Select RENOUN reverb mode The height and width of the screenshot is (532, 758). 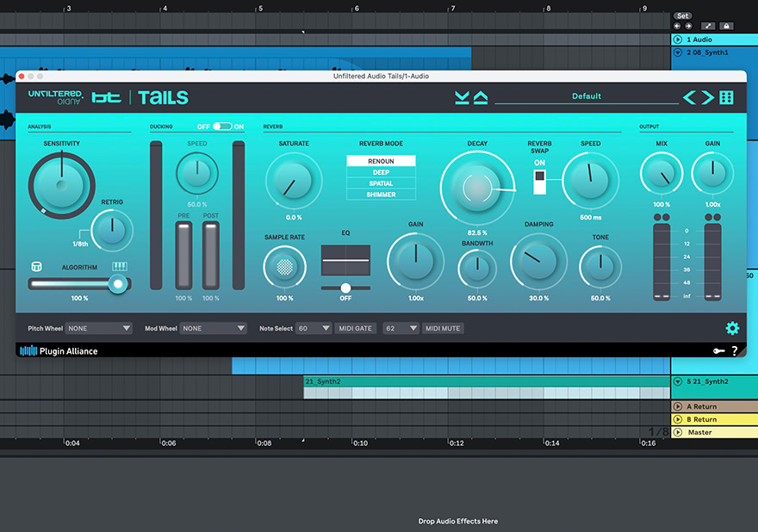381,161
